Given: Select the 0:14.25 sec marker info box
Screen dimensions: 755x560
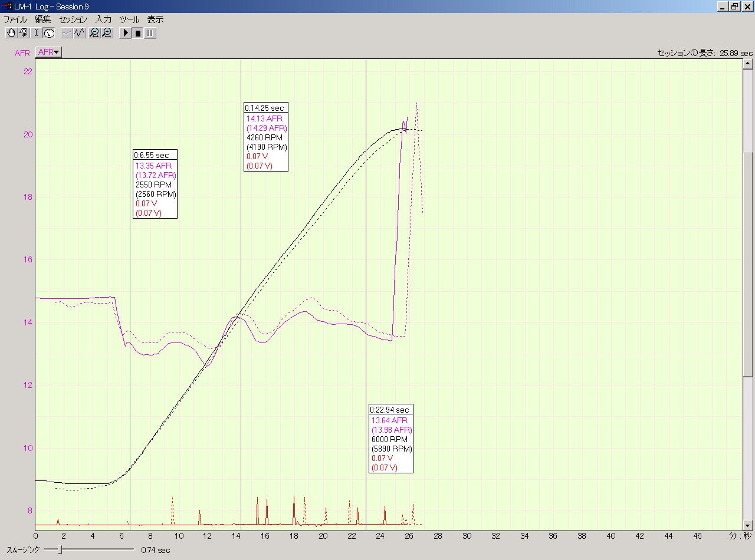Looking at the screenshot, I should (x=266, y=137).
